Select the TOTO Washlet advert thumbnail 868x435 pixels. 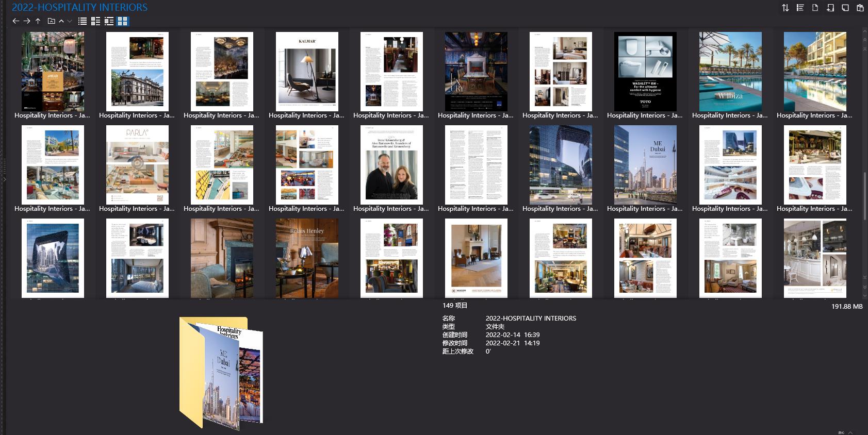(645, 71)
